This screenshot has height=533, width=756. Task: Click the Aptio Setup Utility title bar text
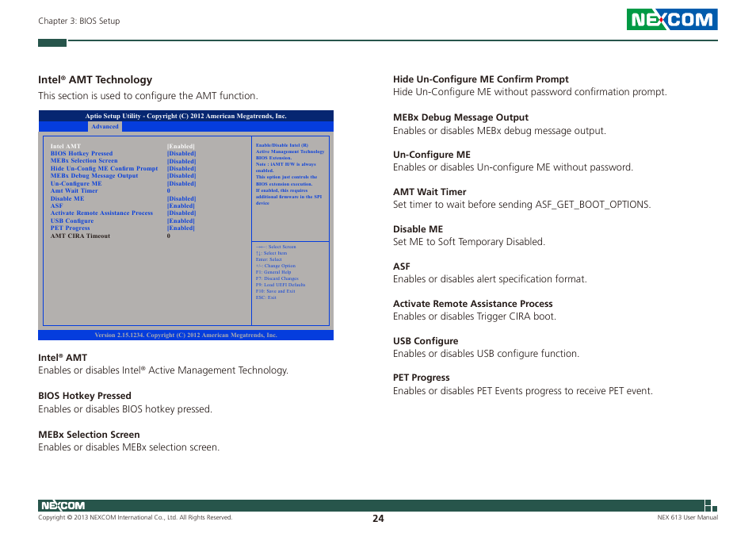(185, 116)
